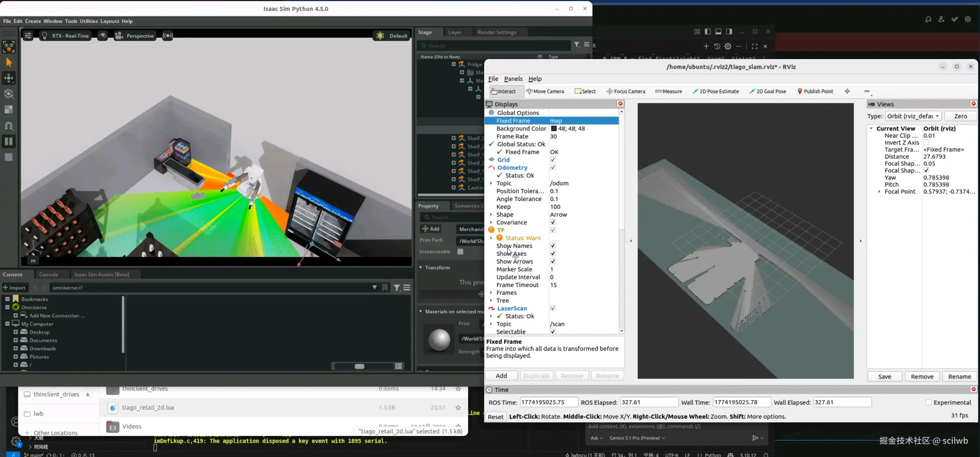This screenshot has width=980, height=457.
Task: Expand the TF Frames item
Action: coord(491,293)
